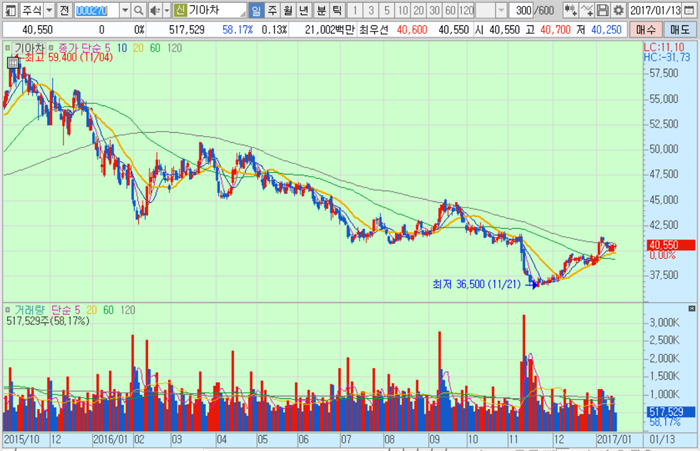The image size is (700, 451).
Task: Toggle the monthly (월) period button
Action: (x=288, y=9)
